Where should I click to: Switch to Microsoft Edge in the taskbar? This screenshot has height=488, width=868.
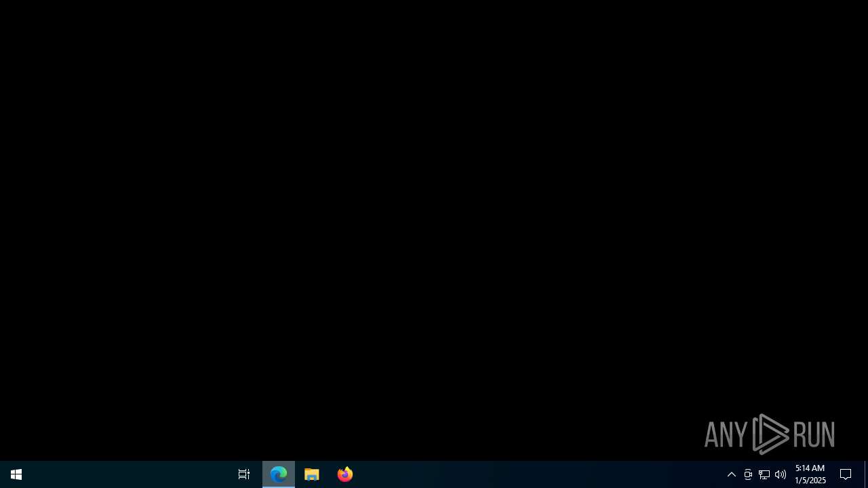[x=279, y=474]
